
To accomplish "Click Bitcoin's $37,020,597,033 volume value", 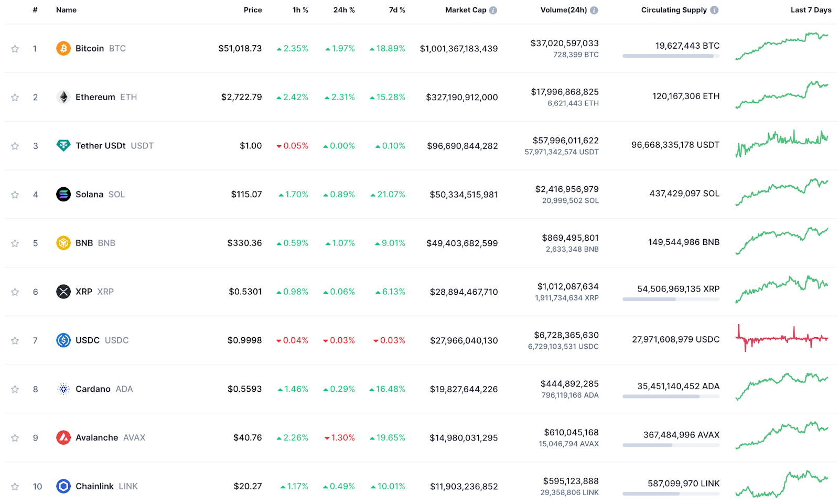I will point(564,43).
